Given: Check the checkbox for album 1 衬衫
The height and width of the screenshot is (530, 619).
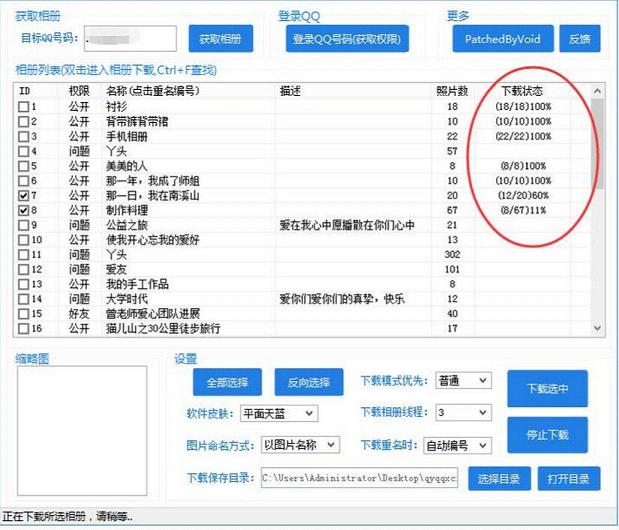Looking at the screenshot, I should (24, 107).
